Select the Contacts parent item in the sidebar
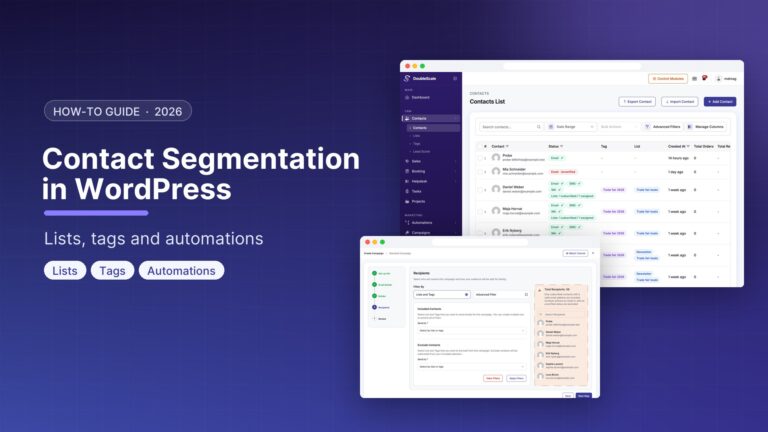The image size is (768, 432). (x=431, y=119)
